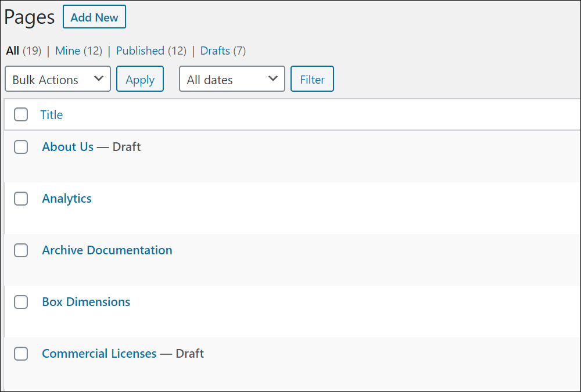Show All pages filter

pyautogui.click(x=13, y=51)
